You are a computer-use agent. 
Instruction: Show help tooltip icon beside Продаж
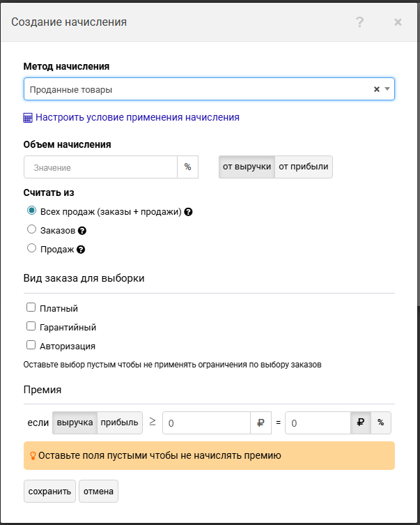tap(81, 250)
